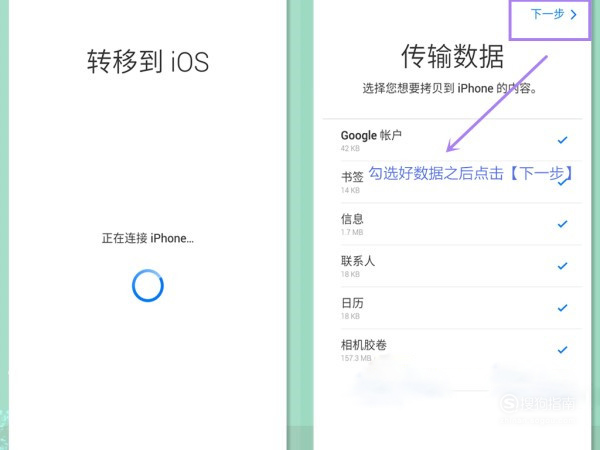Toggle the 日历 calendar checkmark
The width and height of the screenshot is (600, 450).
pyautogui.click(x=562, y=308)
